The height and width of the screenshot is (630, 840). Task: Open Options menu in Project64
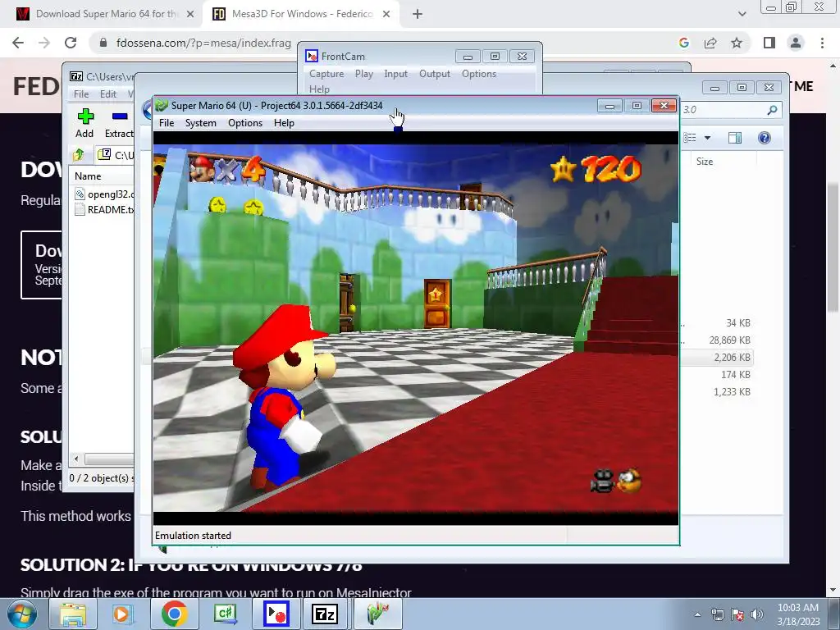coord(244,123)
